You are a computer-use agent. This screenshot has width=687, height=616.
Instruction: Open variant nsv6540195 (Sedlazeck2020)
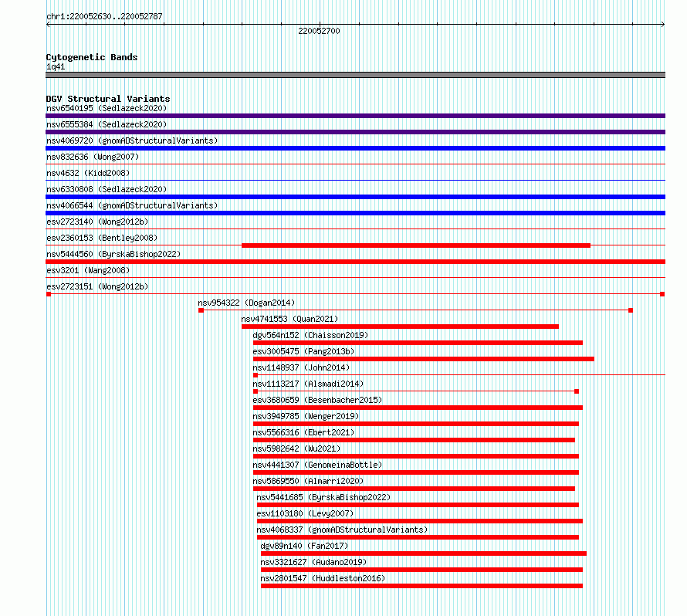(x=107, y=108)
